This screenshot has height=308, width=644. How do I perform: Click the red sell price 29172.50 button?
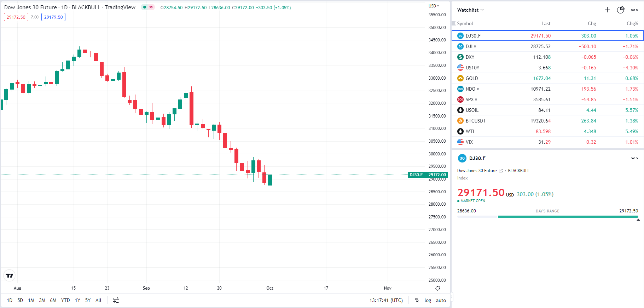(x=16, y=17)
